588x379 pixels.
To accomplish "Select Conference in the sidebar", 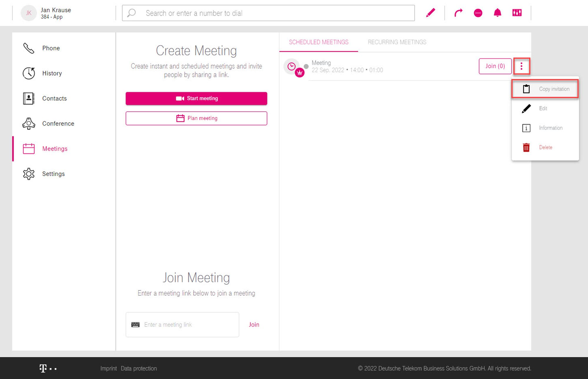I will pyautogui.click(x=58, y=124).
